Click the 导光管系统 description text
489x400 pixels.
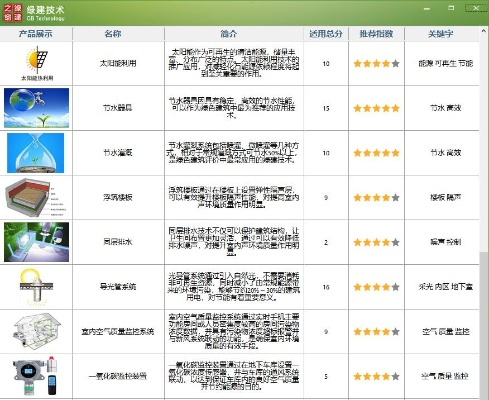pos(234,287)
